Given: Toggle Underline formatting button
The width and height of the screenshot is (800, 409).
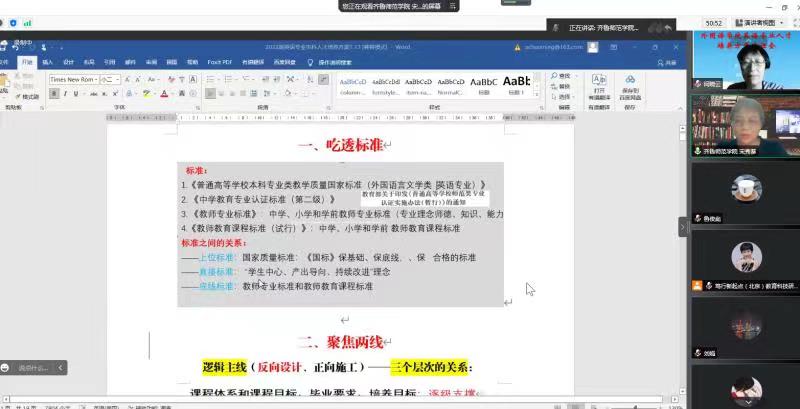Looking at the screenshot, I should pos(76,94).
